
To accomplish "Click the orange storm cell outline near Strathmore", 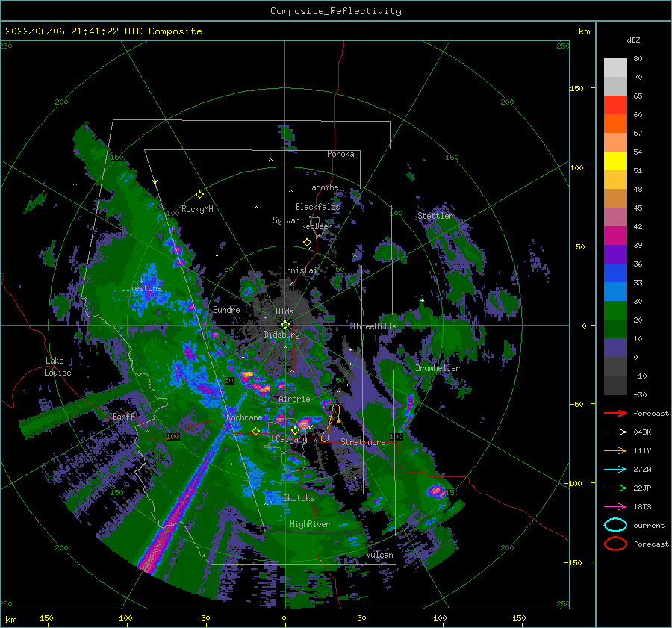I will pos(331,423).
